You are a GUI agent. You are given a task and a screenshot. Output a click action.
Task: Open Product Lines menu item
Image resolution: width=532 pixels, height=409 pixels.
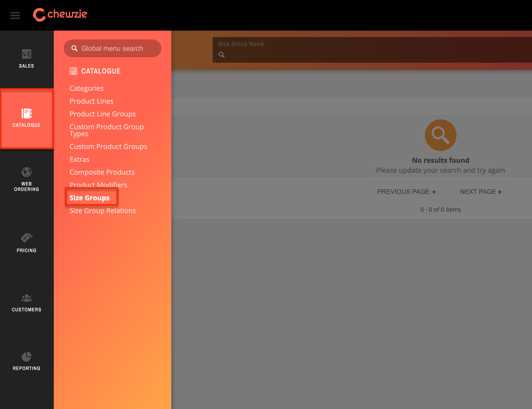coord(92,101)
